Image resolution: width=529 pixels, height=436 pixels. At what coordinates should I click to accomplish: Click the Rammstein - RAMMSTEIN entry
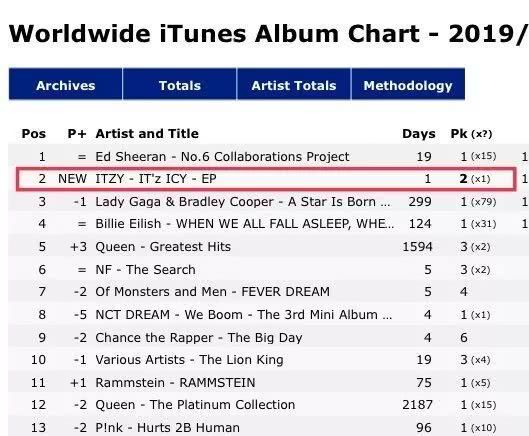coord(175,383)
